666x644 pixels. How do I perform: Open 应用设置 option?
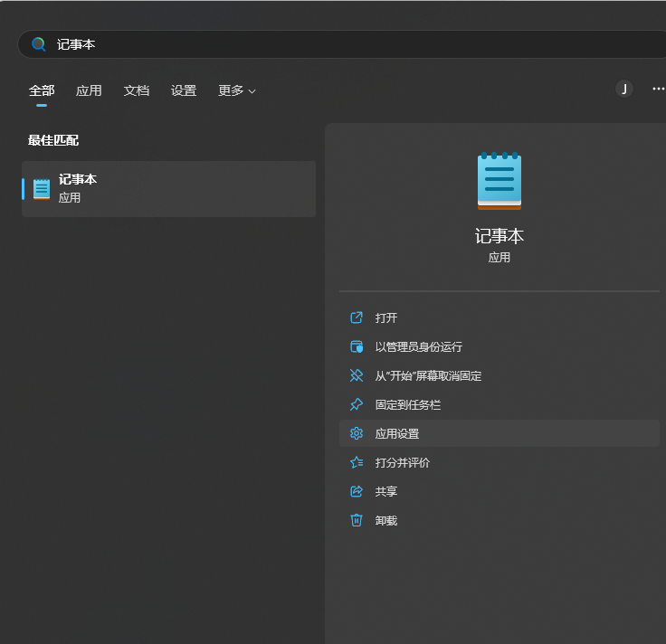499,433
